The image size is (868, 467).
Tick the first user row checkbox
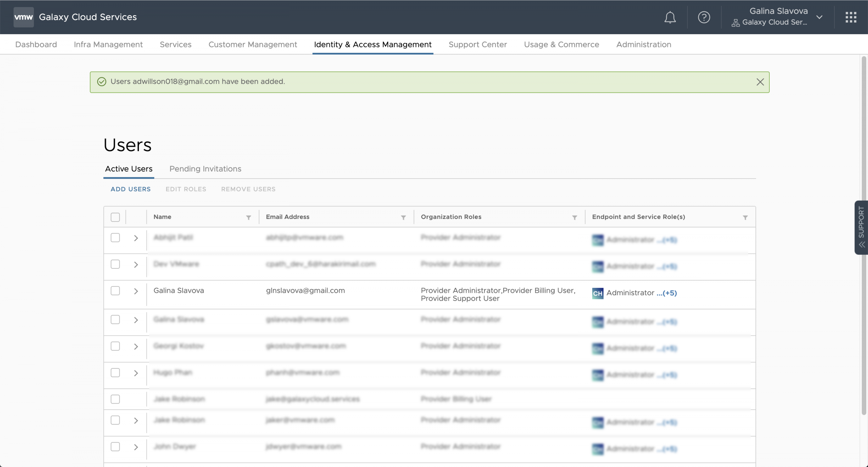click(x=115, y=238)
